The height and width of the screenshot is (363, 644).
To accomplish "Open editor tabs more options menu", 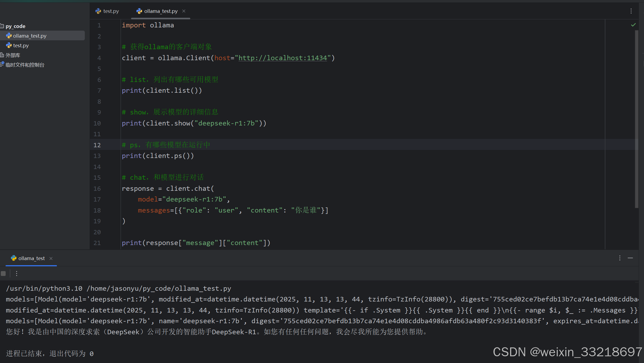I will click(x=631, y=11).
